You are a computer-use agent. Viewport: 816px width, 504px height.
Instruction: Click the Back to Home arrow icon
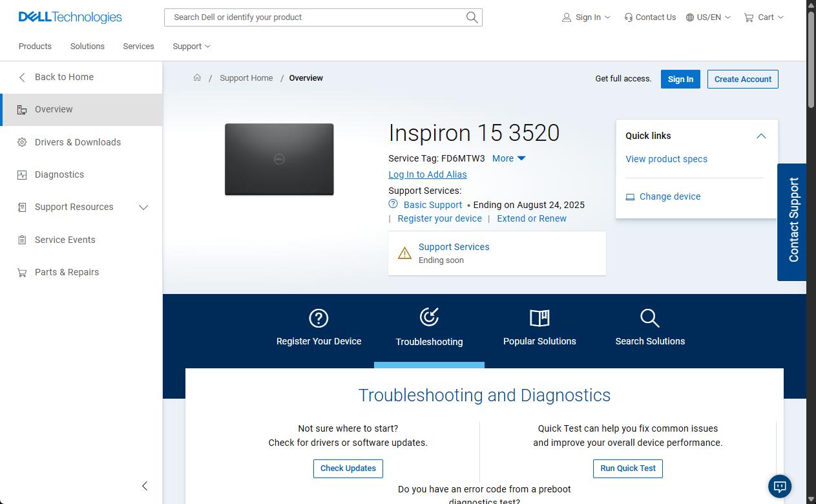22,77
